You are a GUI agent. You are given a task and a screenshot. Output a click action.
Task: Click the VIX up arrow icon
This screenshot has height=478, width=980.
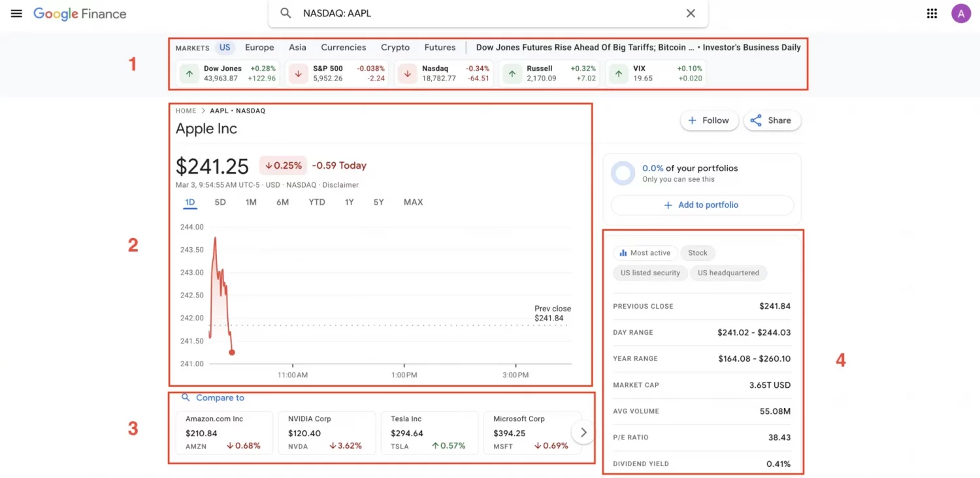click(x=619, y=74)
